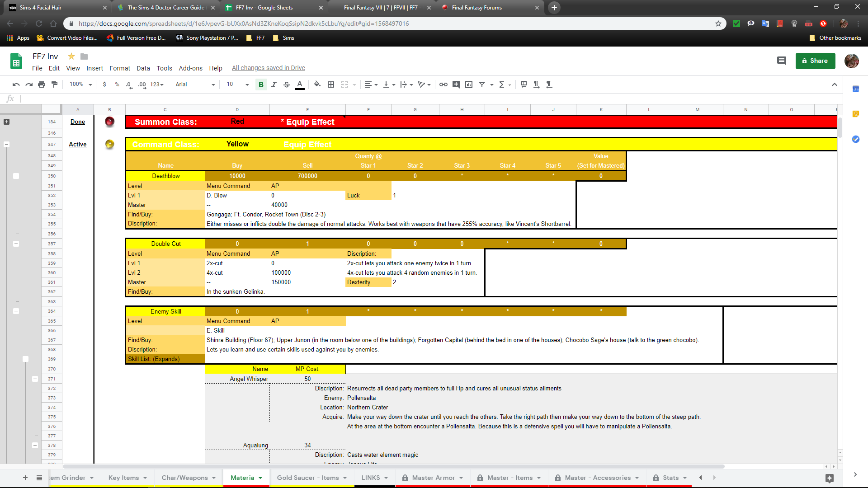Open the font size dropdown
Viewport: 868px width, 488px height.
click(x=238, y=84)
